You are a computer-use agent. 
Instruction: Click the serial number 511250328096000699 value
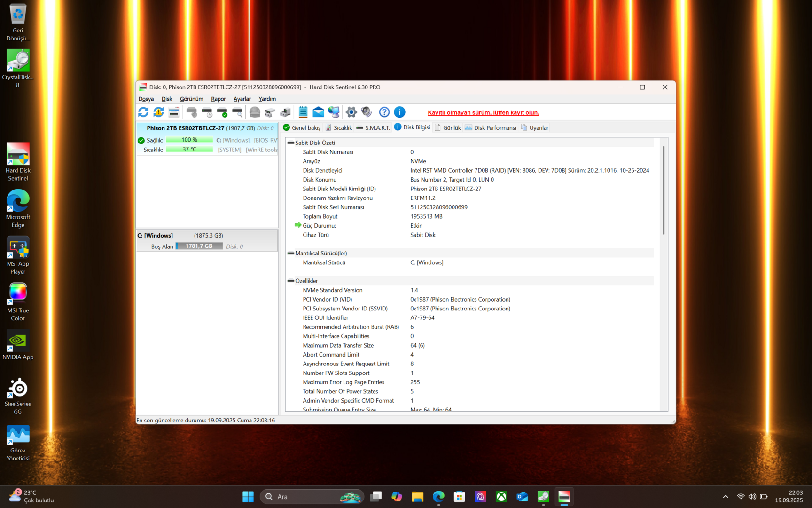(439, 207)
